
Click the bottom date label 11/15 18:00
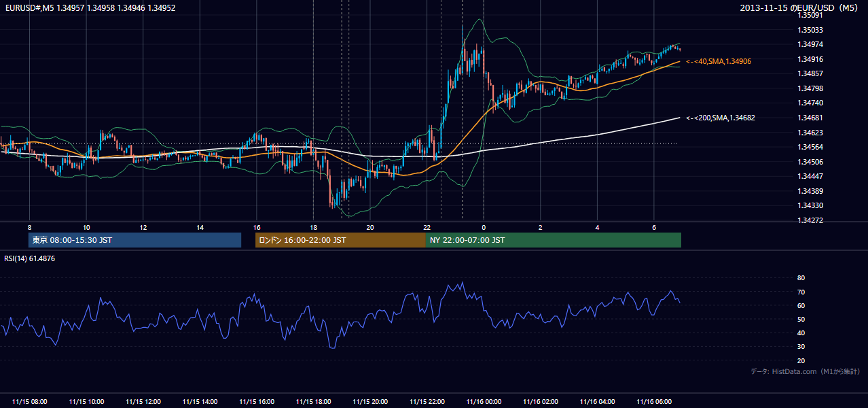tap(313, 402)
